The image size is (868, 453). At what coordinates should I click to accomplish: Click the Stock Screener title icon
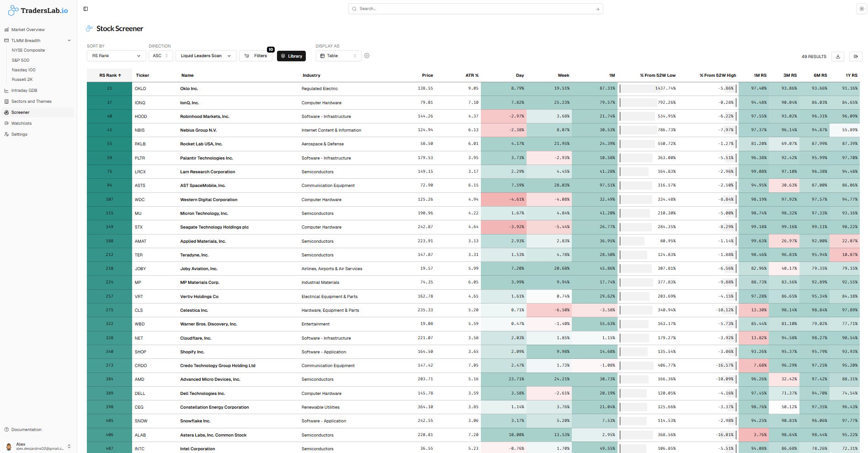pos(89,28)
